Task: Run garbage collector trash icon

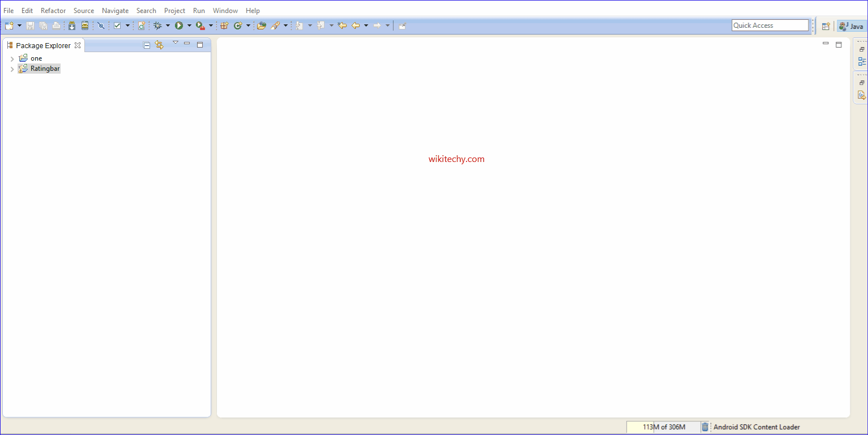Action: pyautogui.click(x=705, y=427)
